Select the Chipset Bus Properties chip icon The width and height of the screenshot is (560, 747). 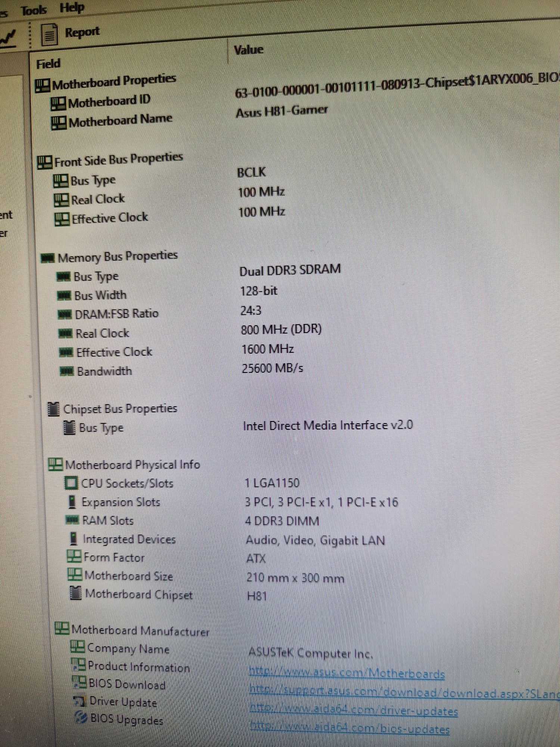pyautogui.click(x=54, y=409)
